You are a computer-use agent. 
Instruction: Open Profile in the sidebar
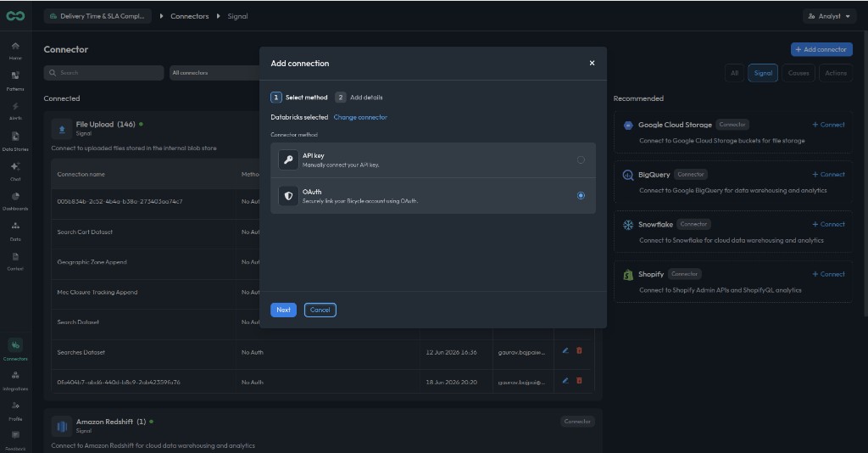point(15,411)
